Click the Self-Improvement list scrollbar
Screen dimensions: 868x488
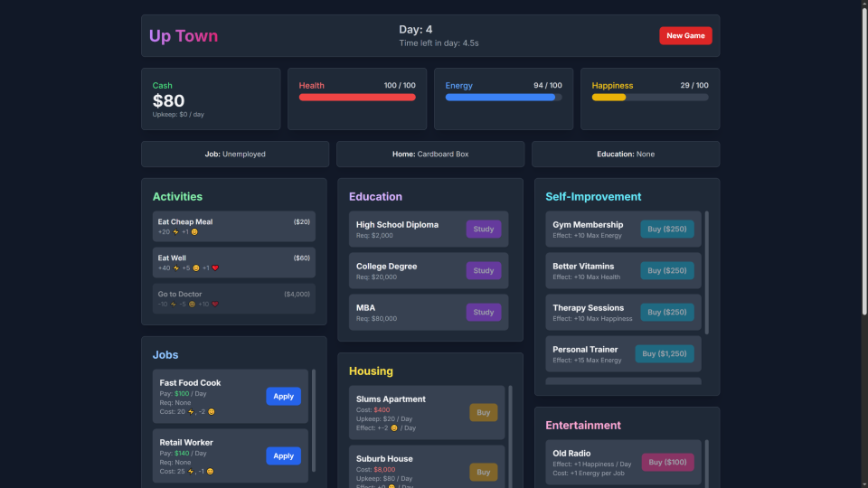707,271
